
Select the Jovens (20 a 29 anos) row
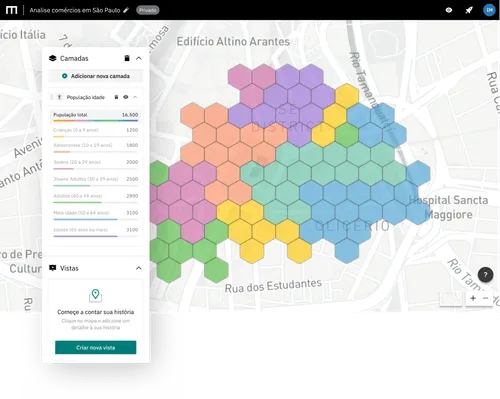point(95,164)
